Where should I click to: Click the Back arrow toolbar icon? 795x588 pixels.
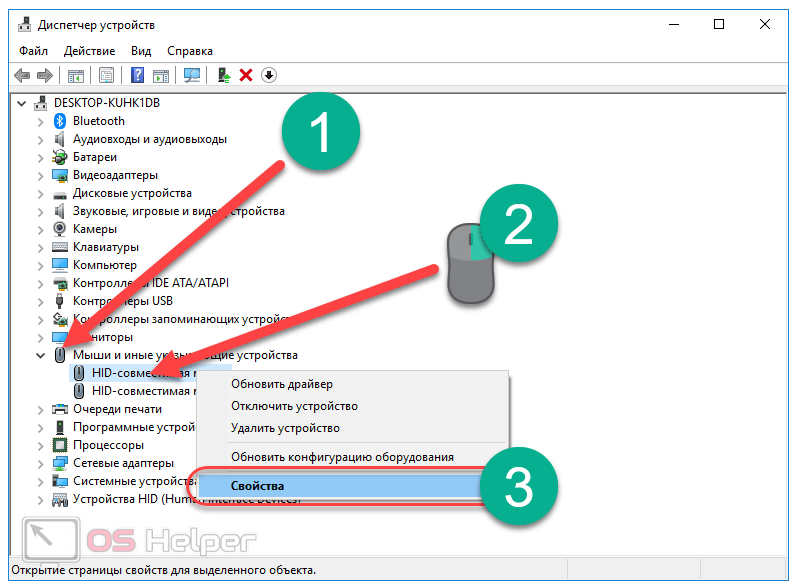(21, 75)
